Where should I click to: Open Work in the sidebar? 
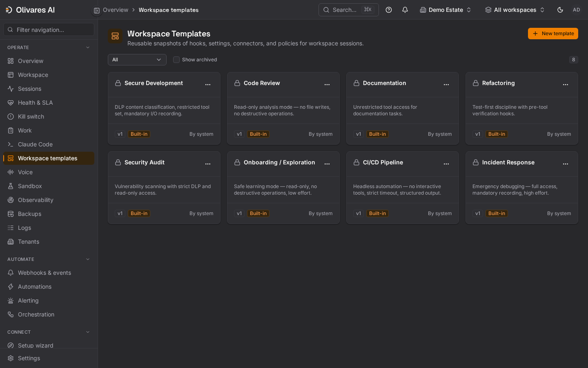pos(49,130)
